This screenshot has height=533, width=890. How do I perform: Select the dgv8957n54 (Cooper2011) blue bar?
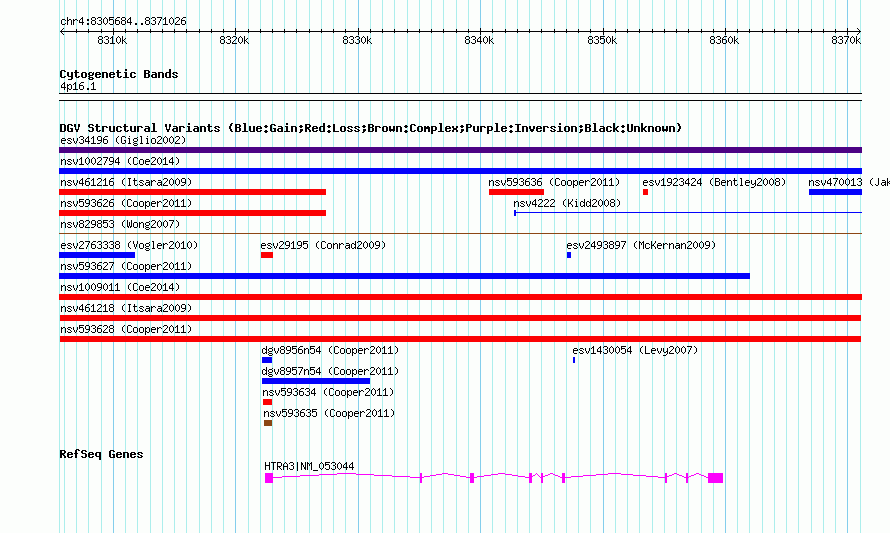click(x=316, y=381)
